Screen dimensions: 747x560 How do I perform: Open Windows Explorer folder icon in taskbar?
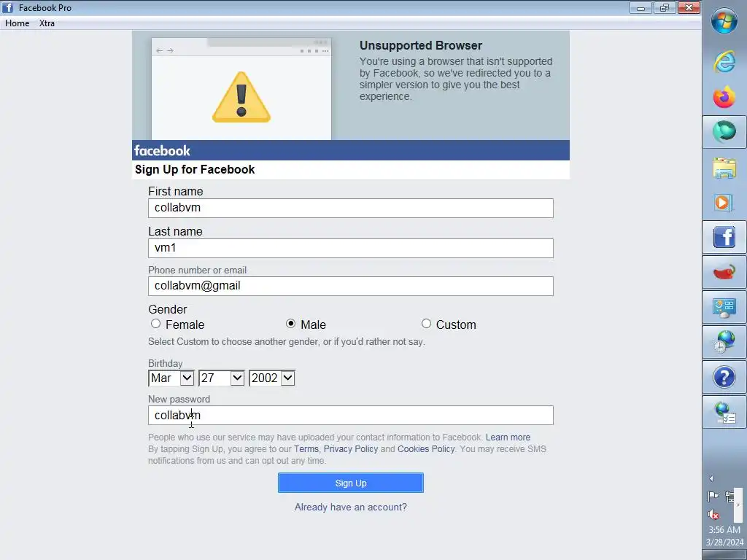724,167
